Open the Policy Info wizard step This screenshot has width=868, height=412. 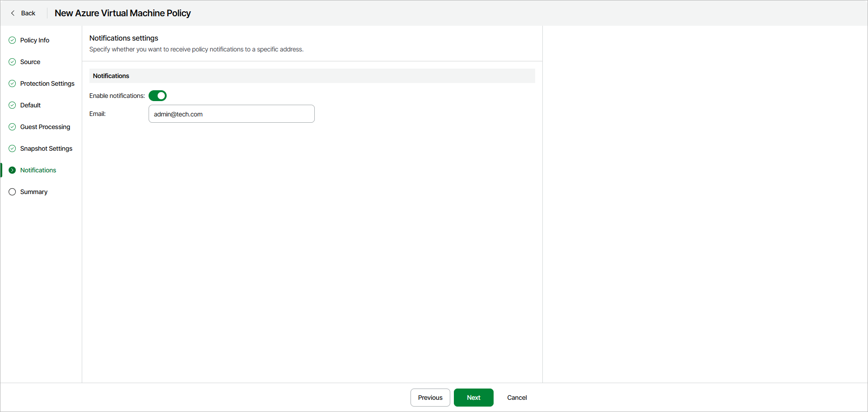(x=35, y=40)
